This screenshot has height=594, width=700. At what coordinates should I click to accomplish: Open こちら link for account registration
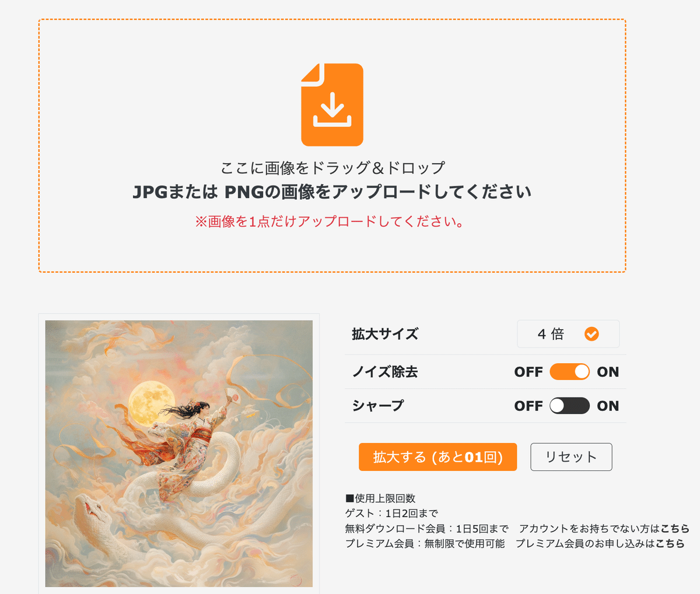tap(675, 529)
